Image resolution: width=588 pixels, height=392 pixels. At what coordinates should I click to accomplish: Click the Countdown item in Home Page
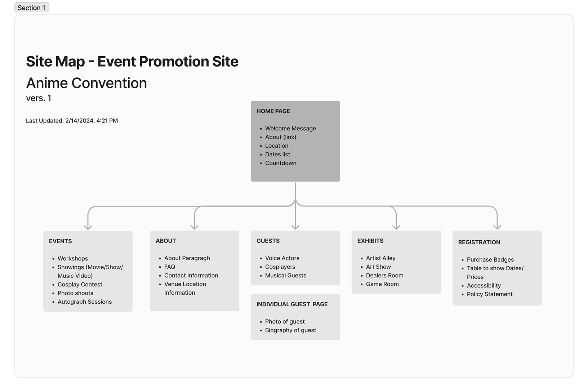pos(280,163)
